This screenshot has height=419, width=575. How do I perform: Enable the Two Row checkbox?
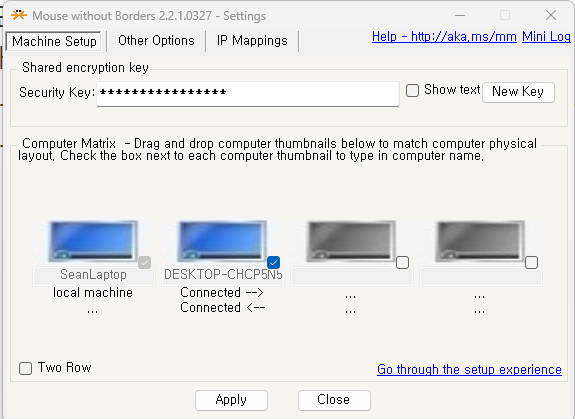(x=25, y=368)
